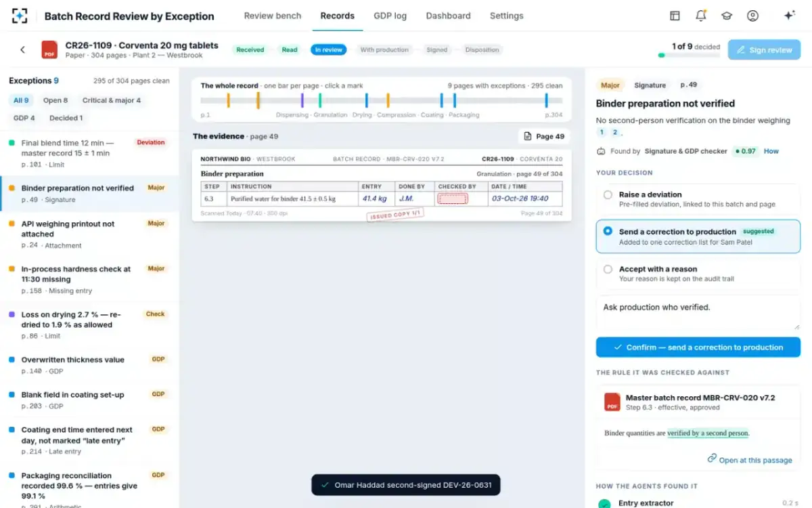Click the Disposition status pill
Screen dimensions: 812x508
(482, 49)
